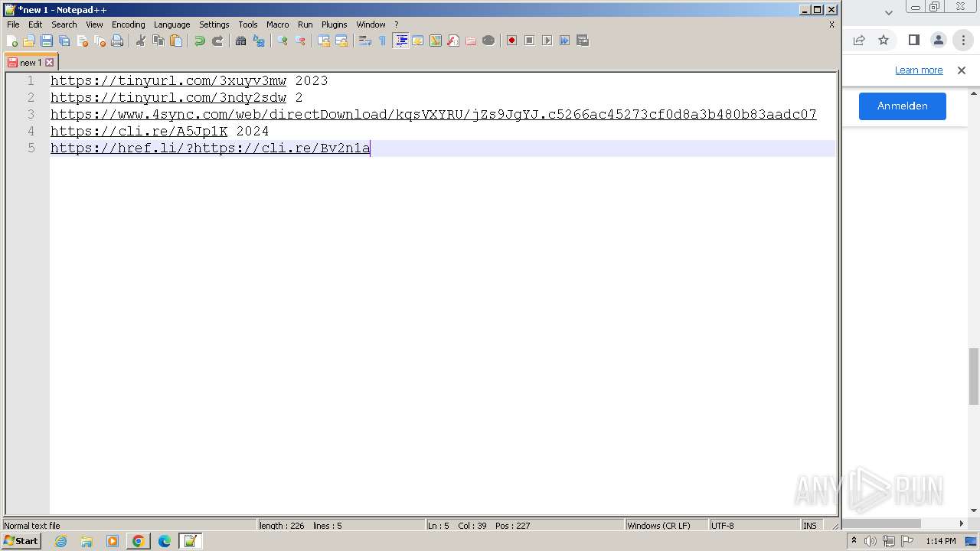Bookmark the page with Chrome's star icon

(884, 40)
